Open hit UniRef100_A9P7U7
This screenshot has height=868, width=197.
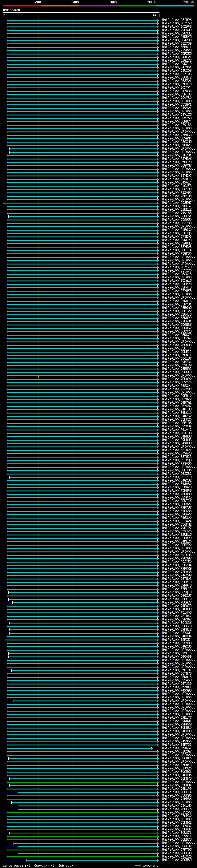177,507
